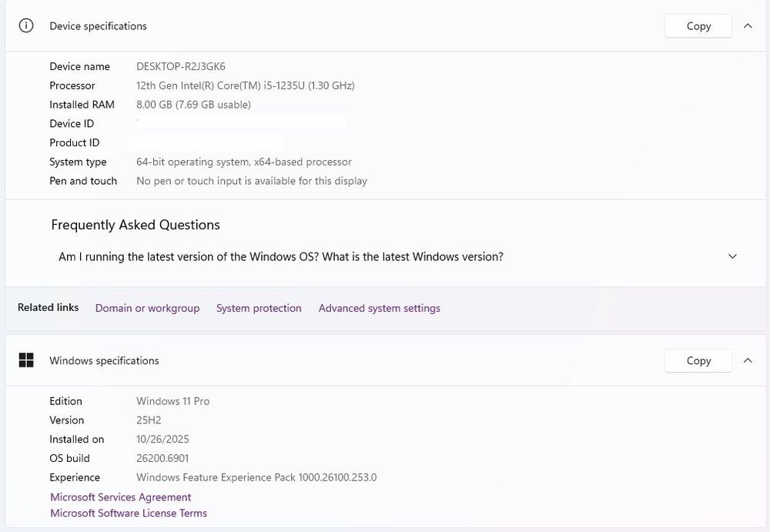Collapse the Windows specifications section
Viewport: 770px width, 532px height.
748,360
